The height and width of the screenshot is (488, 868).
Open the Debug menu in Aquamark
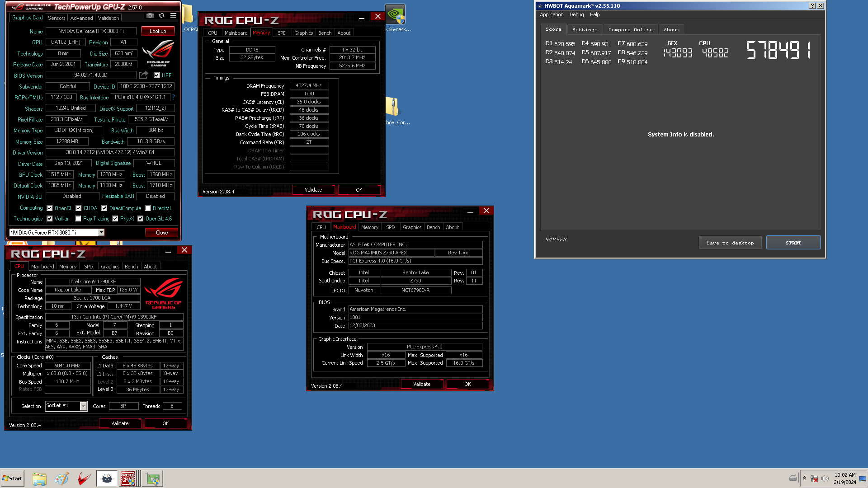pos(576,14)
